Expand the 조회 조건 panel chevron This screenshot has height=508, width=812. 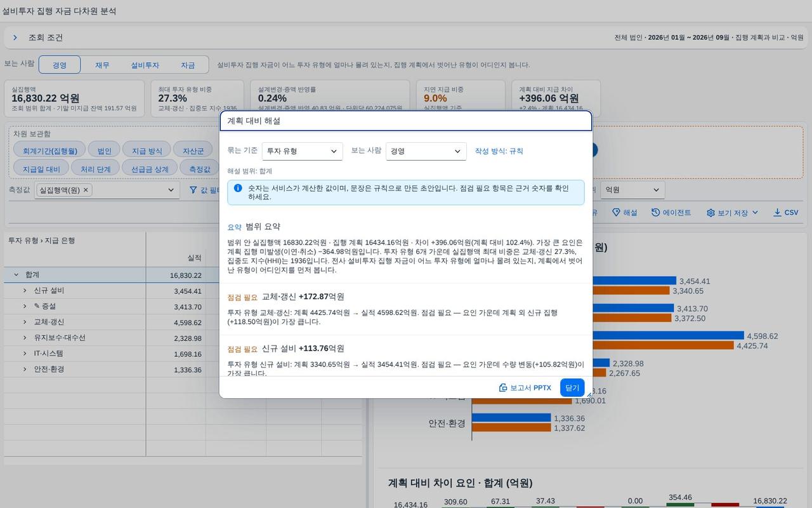15,37
